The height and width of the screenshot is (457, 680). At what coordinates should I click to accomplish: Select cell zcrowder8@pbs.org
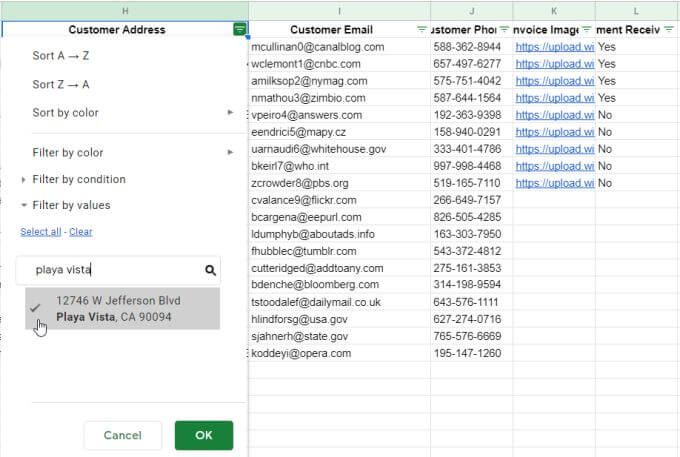click(x=340, y=183)
